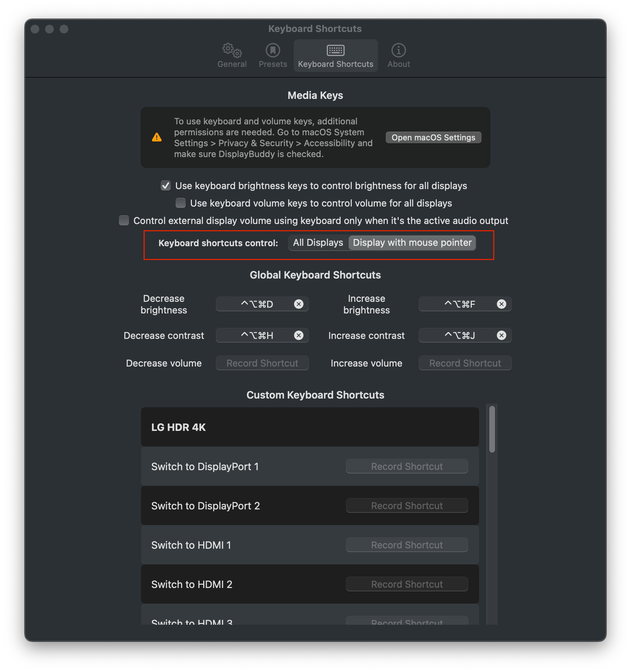Record a shortcut for Switch to HDMI 2

tap(407, 584)
